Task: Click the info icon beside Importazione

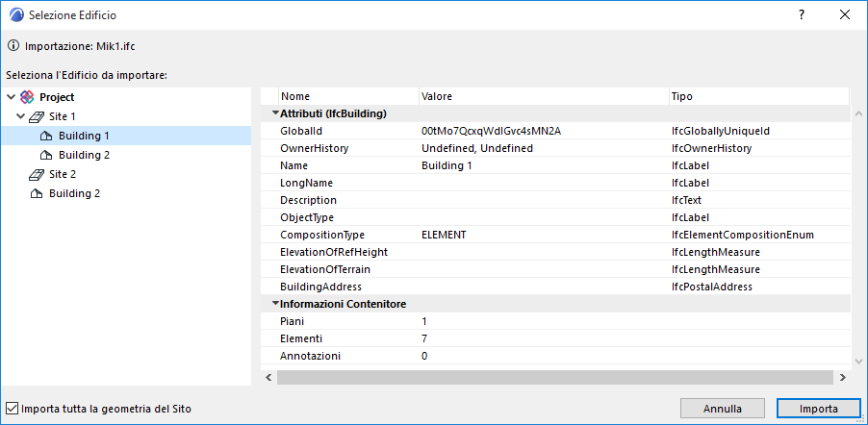Action: pos(12,45)
